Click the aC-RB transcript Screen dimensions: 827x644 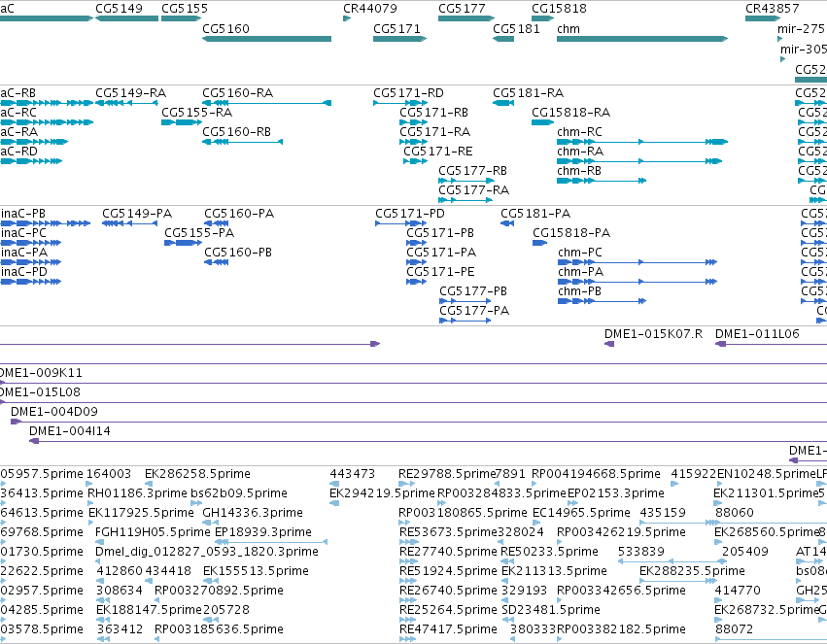click(47, 103)
